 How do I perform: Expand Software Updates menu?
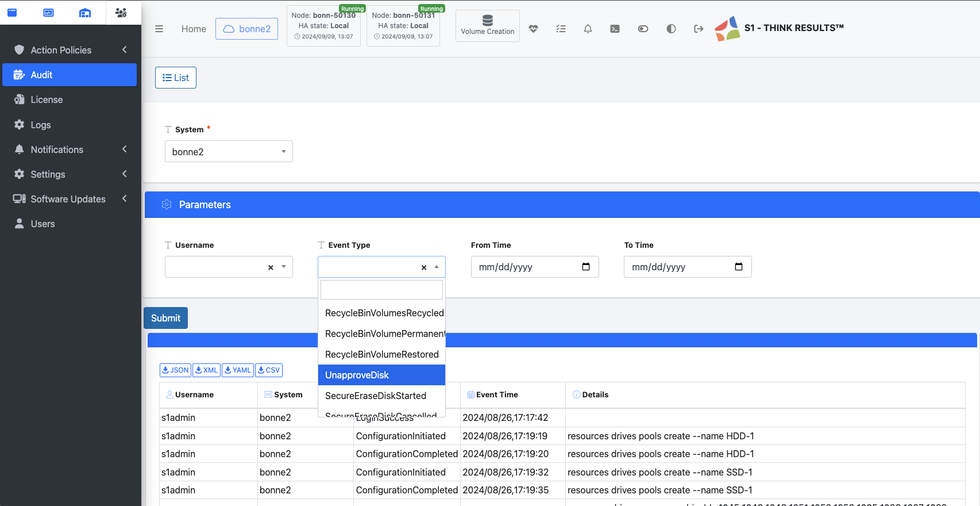tap(70, 199)
